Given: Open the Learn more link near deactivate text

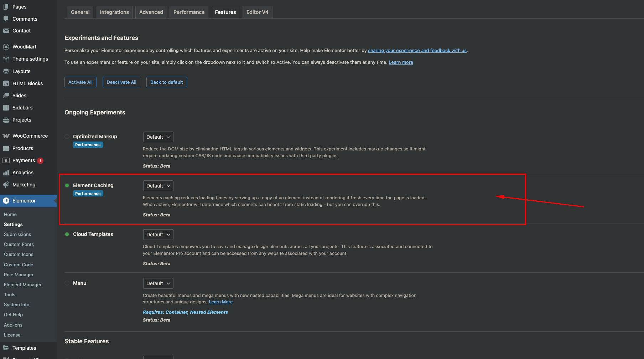Looking at the screenshot, I should (401, 62).
